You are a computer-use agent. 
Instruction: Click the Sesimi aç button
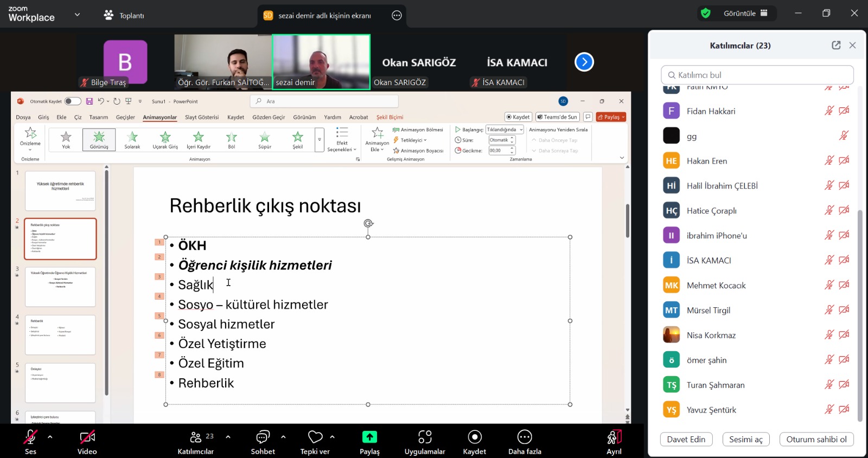(745, 440)
